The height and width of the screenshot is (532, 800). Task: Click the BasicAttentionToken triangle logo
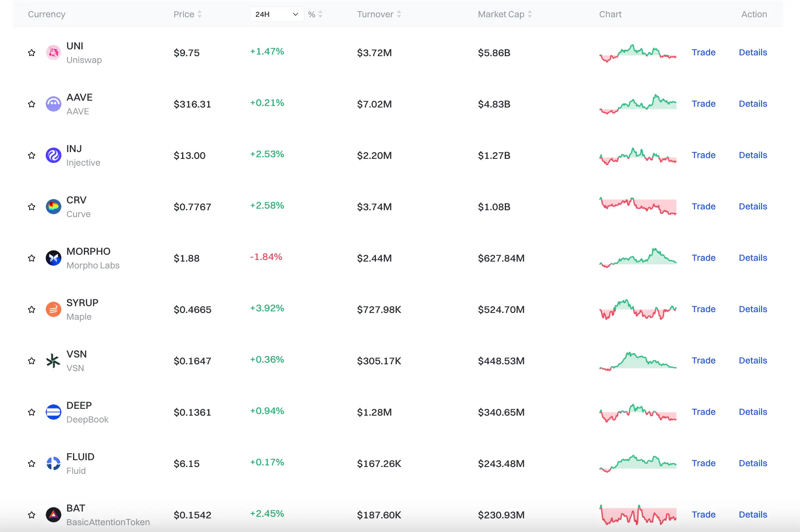coord(53,515)
